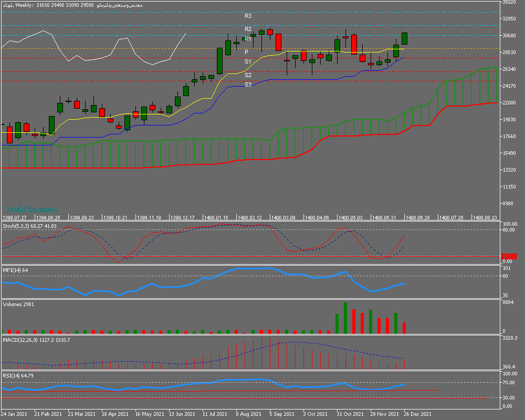Click the 80.00 Stochastic scale value
Image resolution: width=525 pixels, height=420 pixels.
509,230
